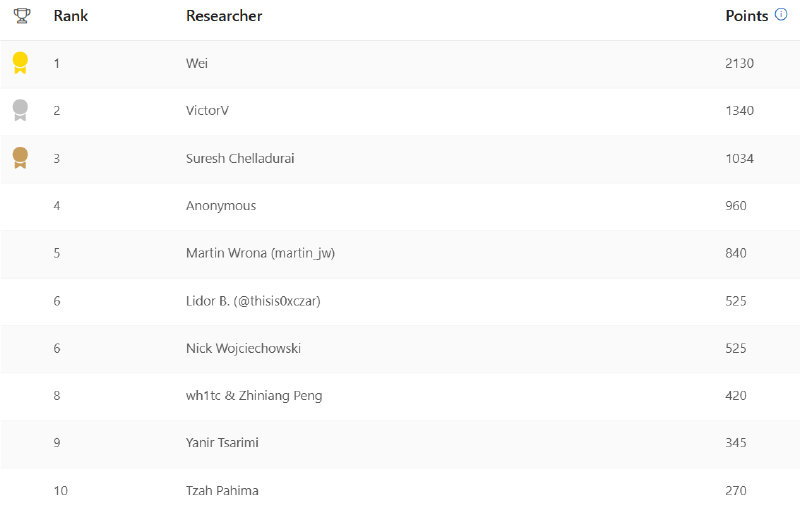Click Nick Wojciechowski's name
Viewport: 800px width, 515px height.
pyautogui.click(x=243, y=348)
